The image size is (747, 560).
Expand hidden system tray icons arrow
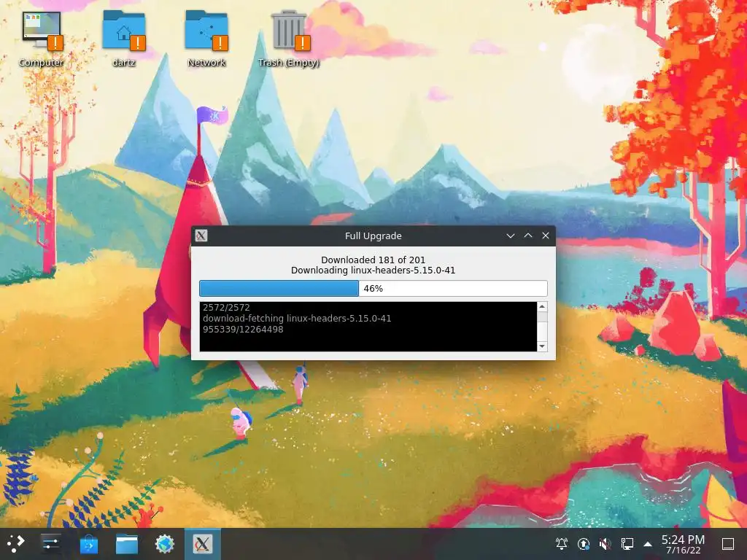[x=648, y=544]
